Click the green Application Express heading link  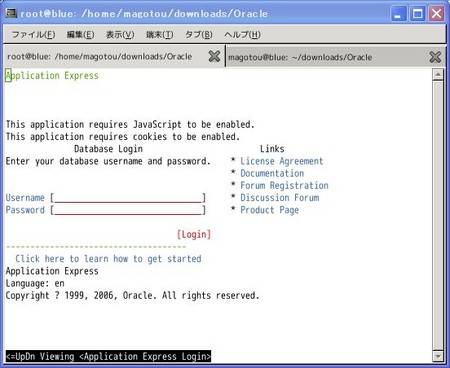[x=52, y=76]
